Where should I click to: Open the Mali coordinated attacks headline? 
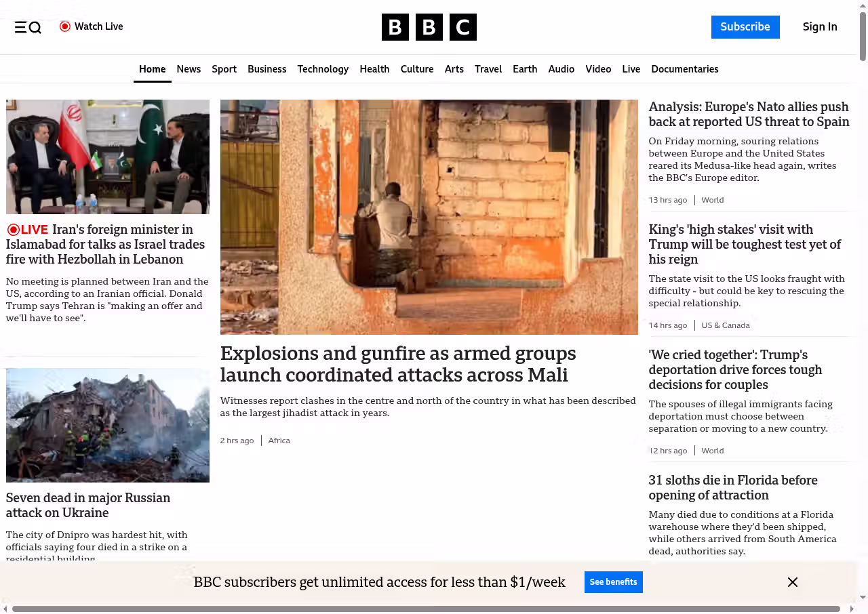coord(398,364)
